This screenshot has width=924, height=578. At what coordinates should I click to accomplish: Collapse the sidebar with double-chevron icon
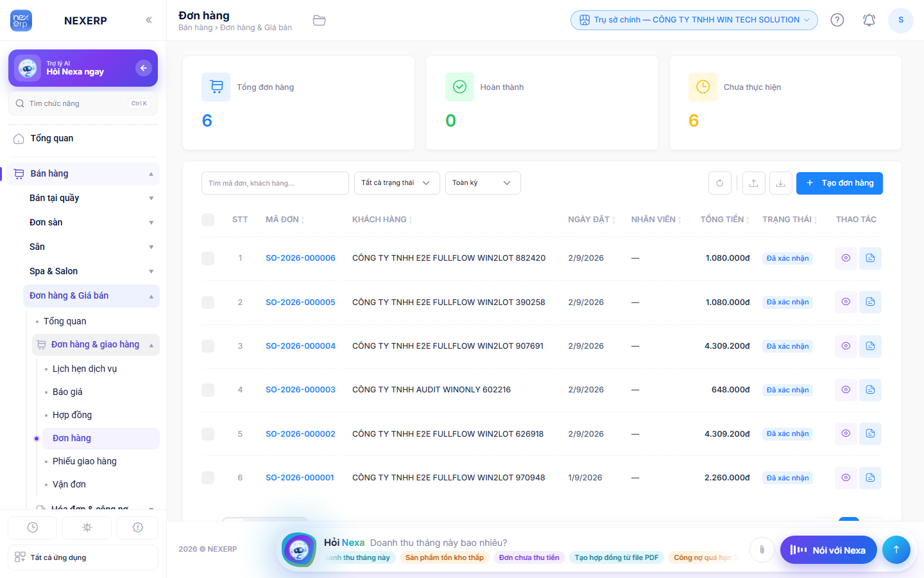[x=149, y=20]
